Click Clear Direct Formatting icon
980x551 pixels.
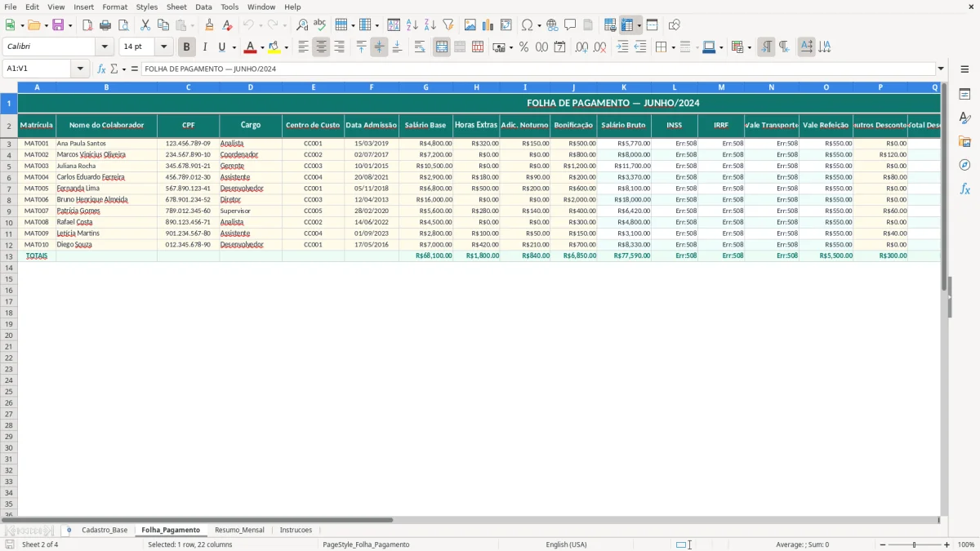point(228,25)
